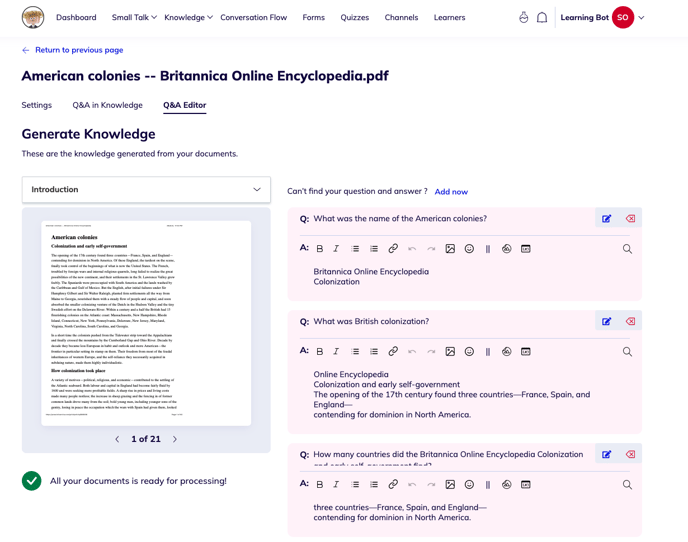Click the third answer text area
The image size is (688, 542).
400,512
